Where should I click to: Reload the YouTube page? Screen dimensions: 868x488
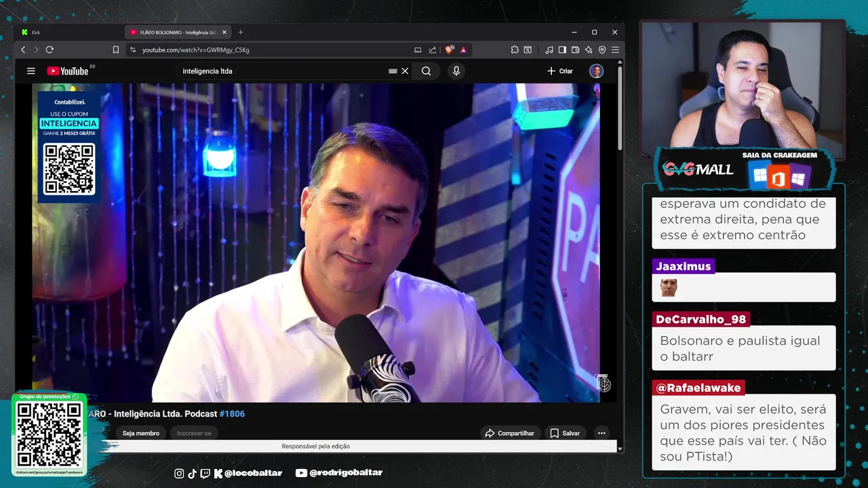click(x=50, y=49)
